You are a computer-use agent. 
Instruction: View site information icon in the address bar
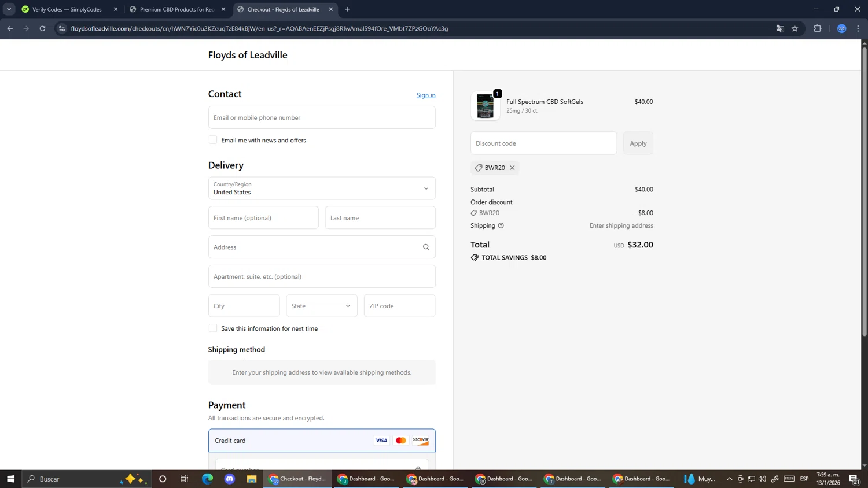[62, 28]
